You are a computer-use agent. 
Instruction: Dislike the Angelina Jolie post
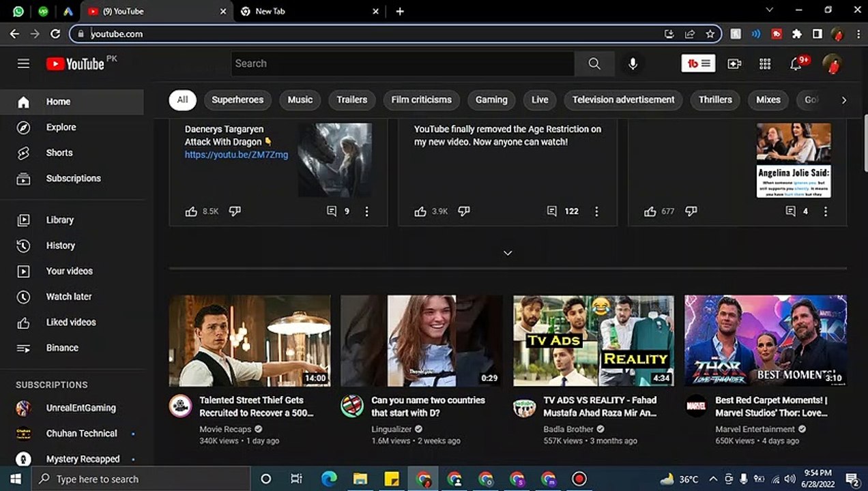(691, 211)
